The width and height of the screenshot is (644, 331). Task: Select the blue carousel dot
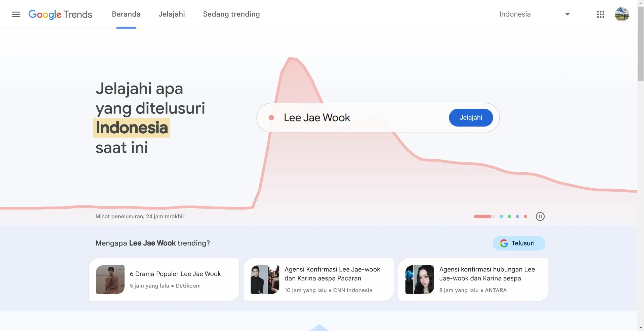click(501, 217)
